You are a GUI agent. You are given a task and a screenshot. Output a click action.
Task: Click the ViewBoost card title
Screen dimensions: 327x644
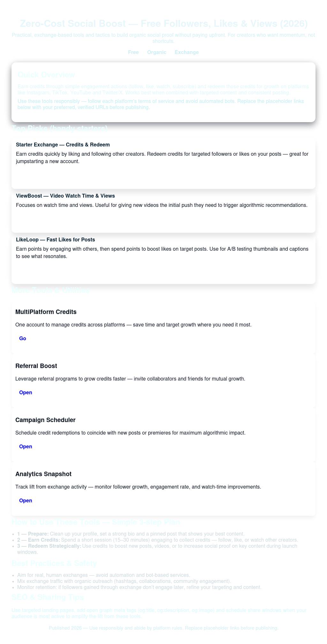tap(65, 196)
